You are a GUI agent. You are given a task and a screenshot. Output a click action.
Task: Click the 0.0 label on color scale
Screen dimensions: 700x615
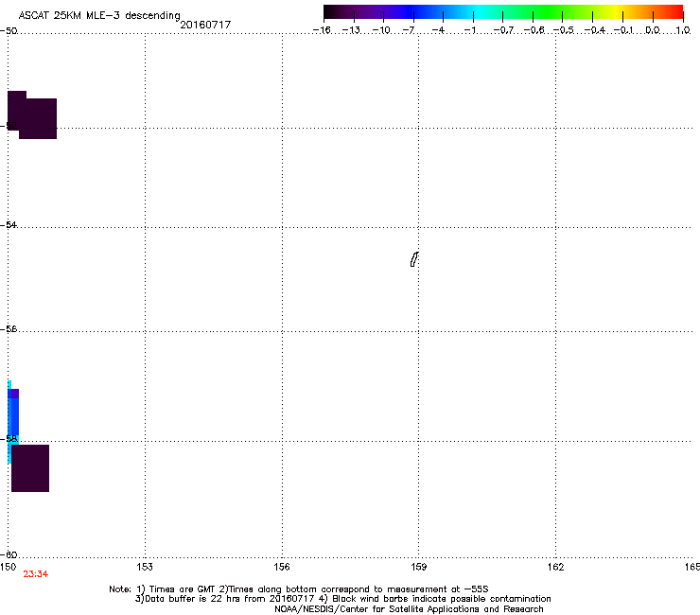coord(653,30)
